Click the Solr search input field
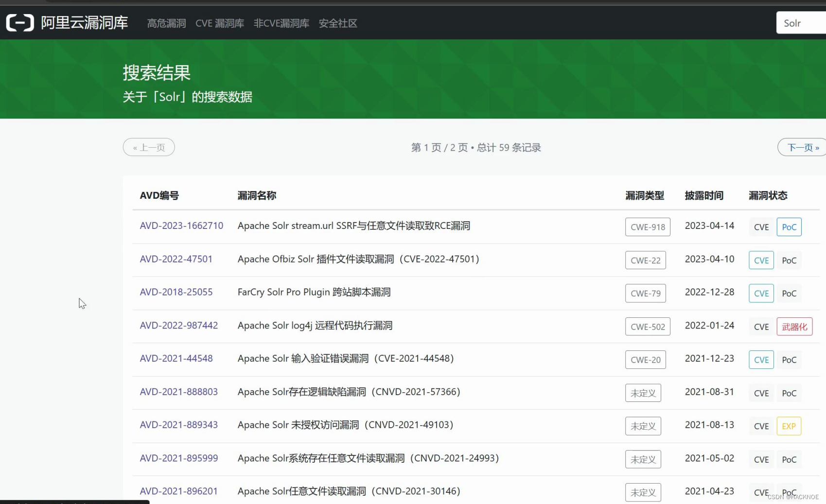Viewport: 826px width, 504px height. pyautogui.click(x=800, y=22)
